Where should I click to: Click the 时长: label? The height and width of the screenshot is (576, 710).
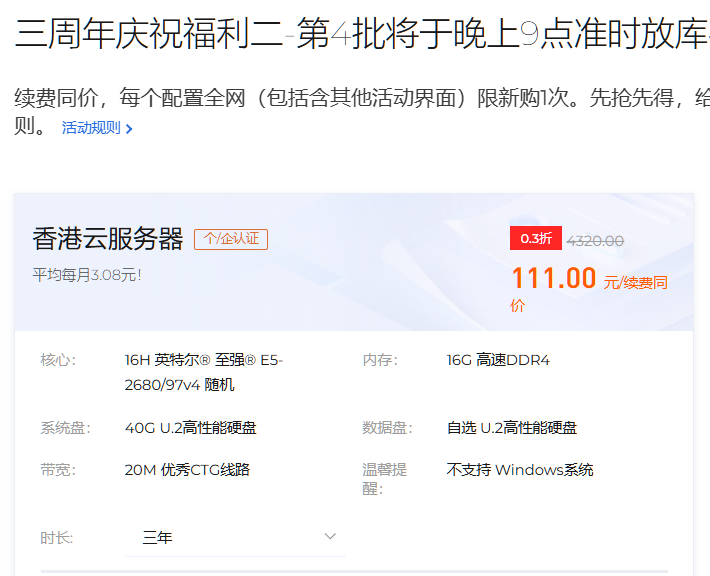point(57,538)
